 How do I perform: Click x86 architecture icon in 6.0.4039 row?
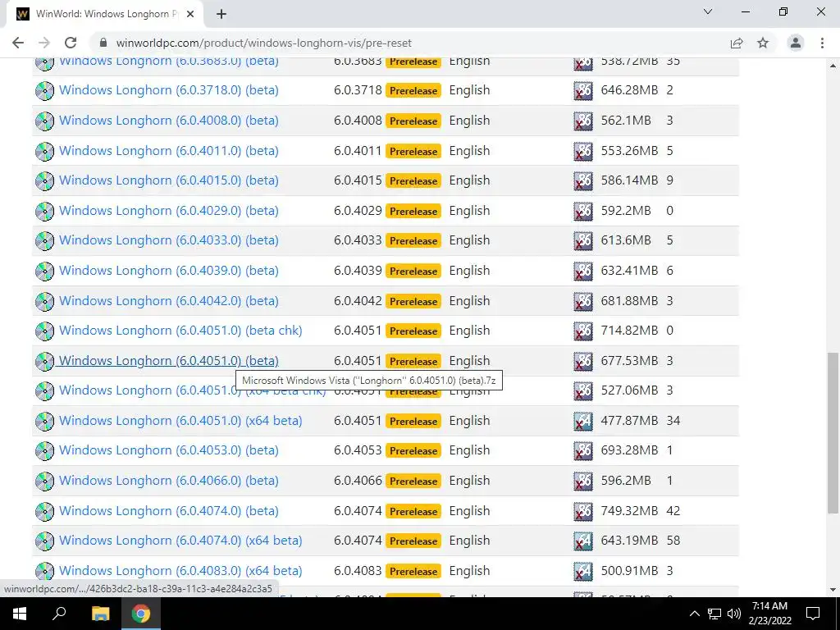(x=583, y=271)
